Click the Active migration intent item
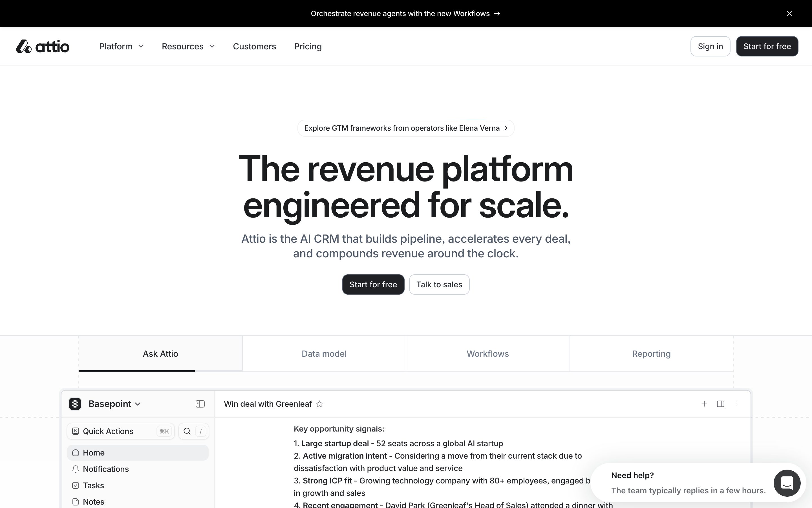 coord(438,462)
